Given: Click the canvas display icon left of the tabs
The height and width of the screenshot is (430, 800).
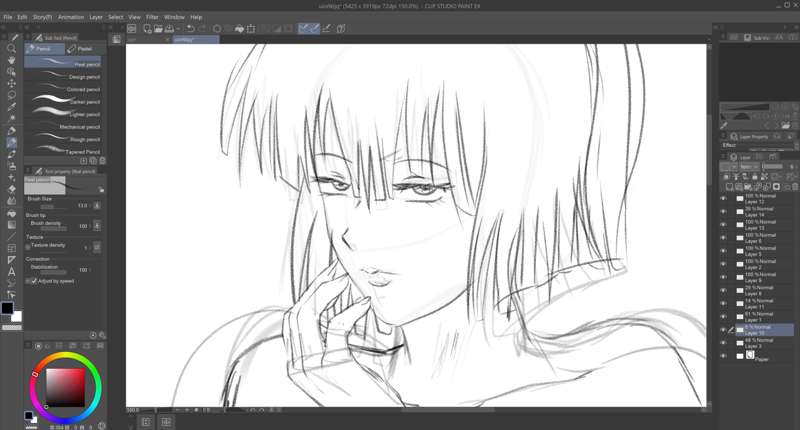Looking at the screenshot, I should click(x=117, y=39).
